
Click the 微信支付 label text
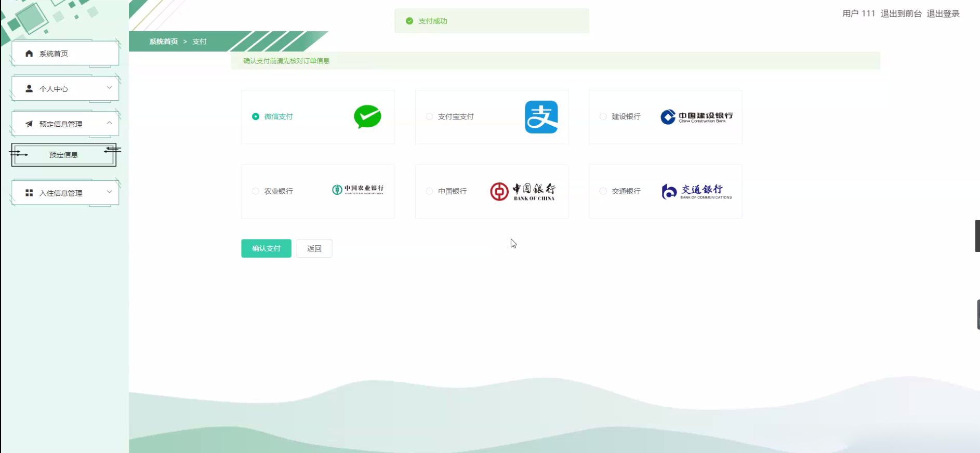pos(279,116)
